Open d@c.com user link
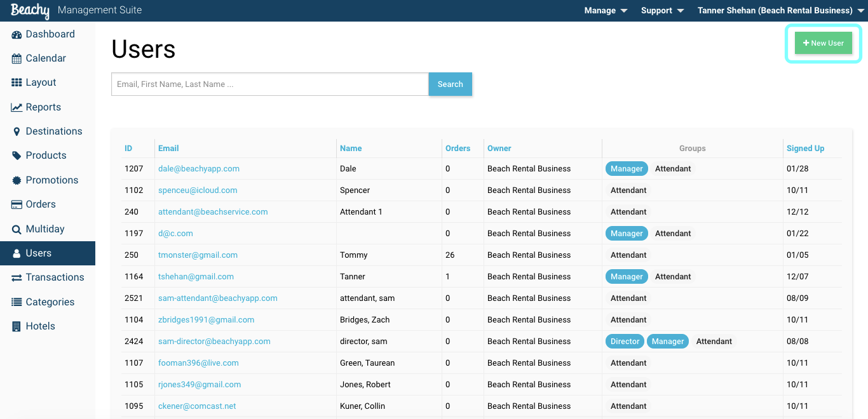Image resolution: width=868 pixels, height=419 pixels. 175,234
